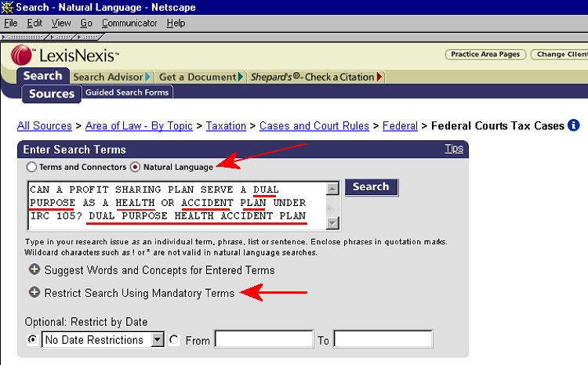The image size is (588, 365).
Task: Switch to the Search tab
Action: click(43, 76)
